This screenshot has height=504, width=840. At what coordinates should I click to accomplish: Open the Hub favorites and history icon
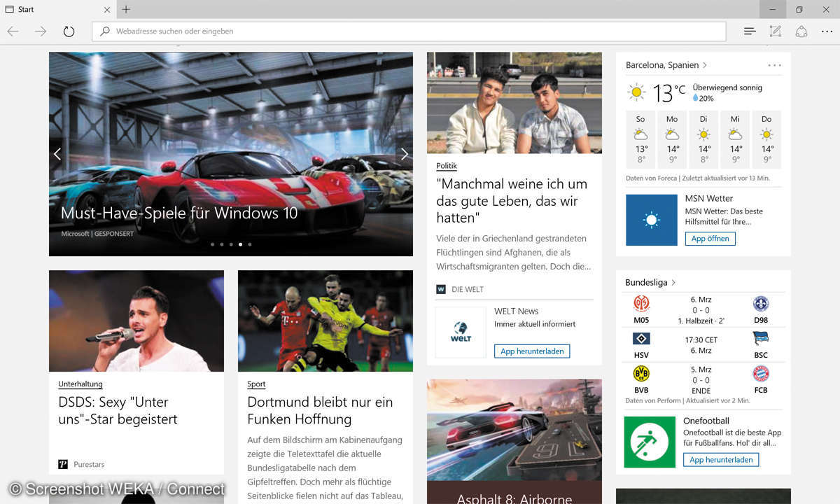[750, 31]
